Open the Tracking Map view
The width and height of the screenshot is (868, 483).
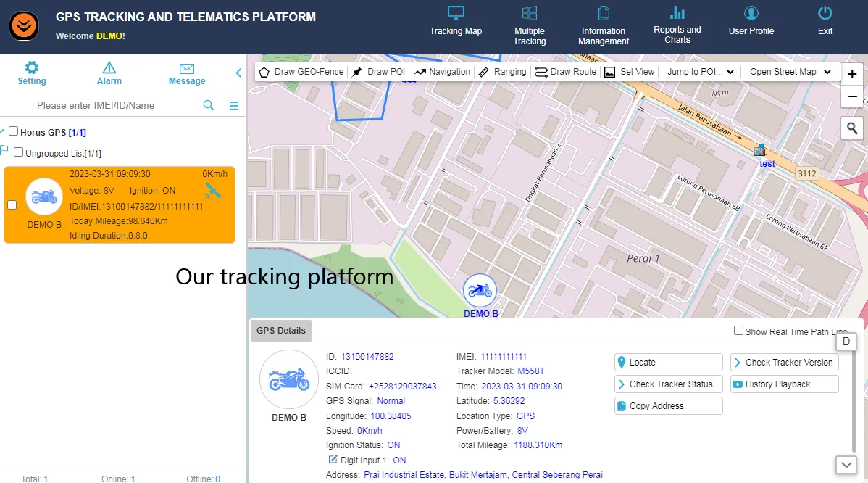[456, 22]
